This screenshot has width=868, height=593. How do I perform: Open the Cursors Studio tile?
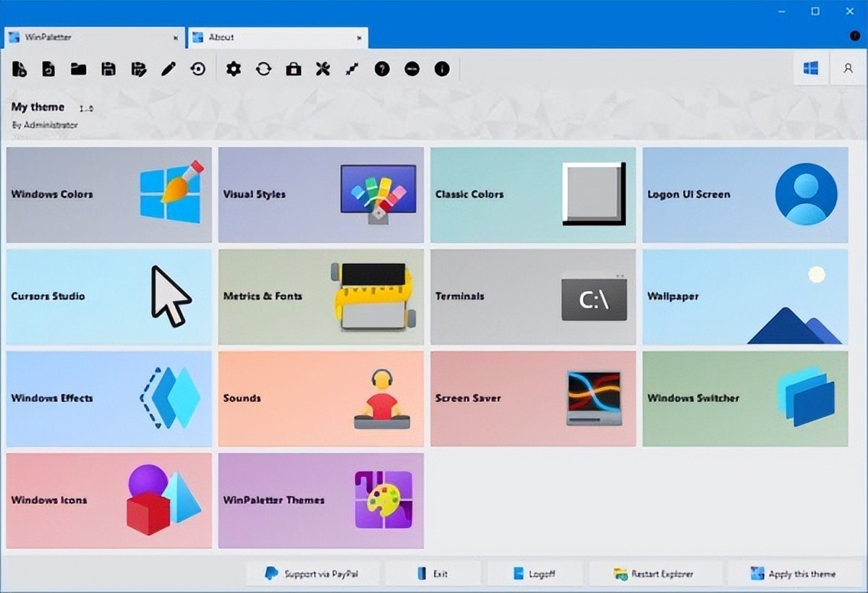(x=109, y=296)
